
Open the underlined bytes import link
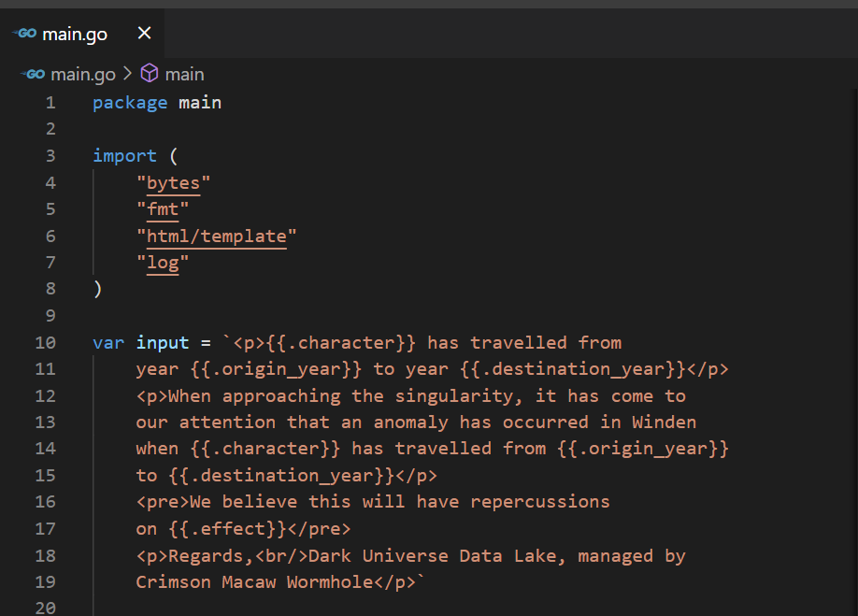pos(172,182)
